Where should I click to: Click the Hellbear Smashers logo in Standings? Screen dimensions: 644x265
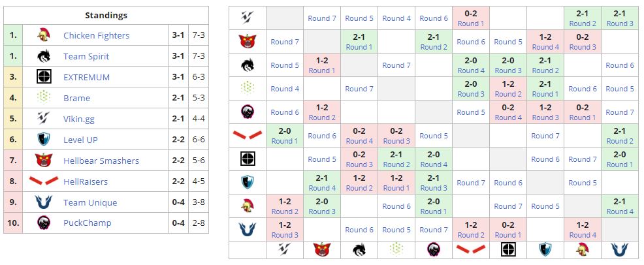click(x=44, y=161)
